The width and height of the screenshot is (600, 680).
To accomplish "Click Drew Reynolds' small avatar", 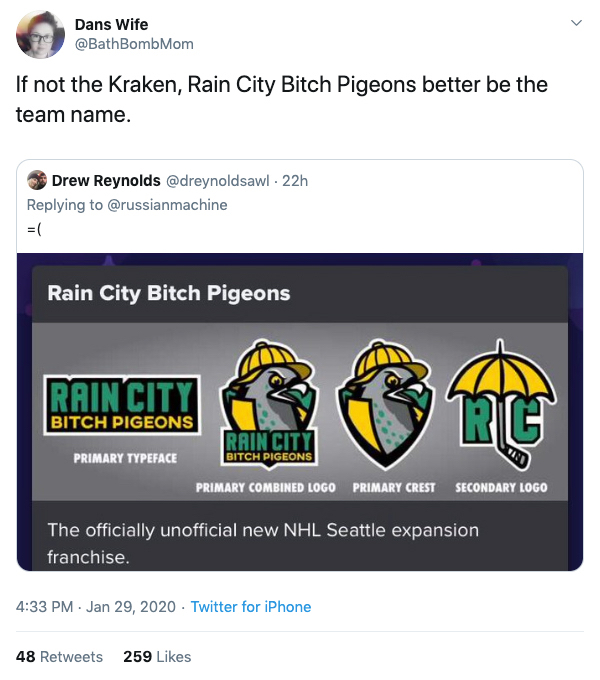I will tap(37, 181).
